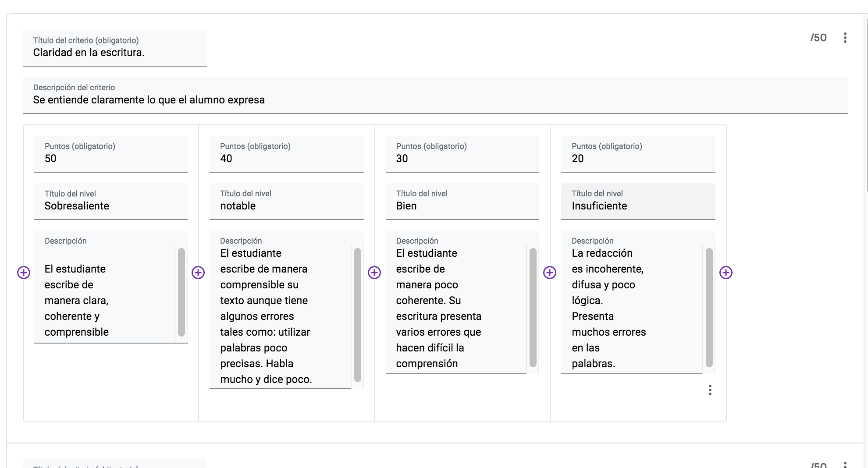The image size is (868, 468).
Task: Edit criterion title 'Claridad en la escritura.'
Action: 114,53
